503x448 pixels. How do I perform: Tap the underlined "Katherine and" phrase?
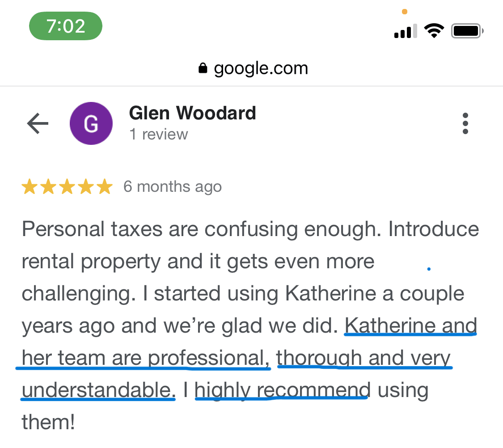point(410,325)
